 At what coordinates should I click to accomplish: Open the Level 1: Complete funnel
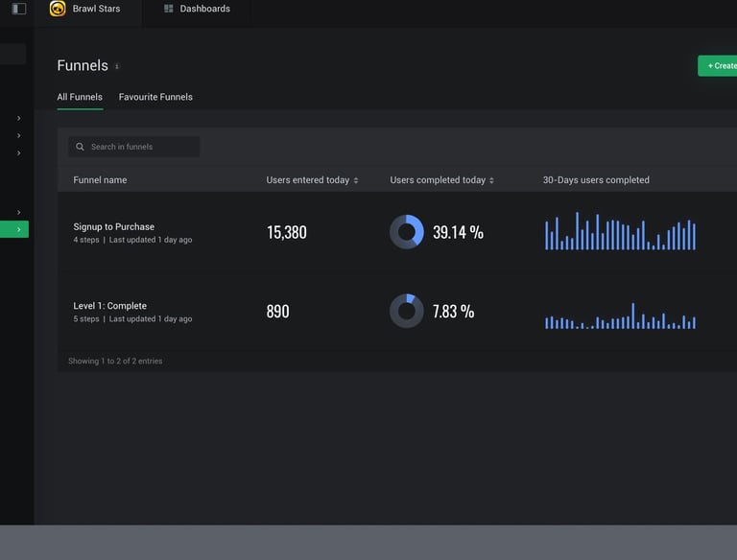pos(110,306)
